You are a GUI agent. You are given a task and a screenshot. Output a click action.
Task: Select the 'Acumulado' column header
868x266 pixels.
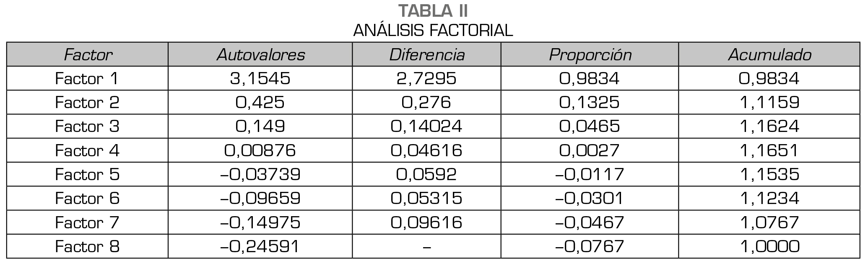[769, 55]
